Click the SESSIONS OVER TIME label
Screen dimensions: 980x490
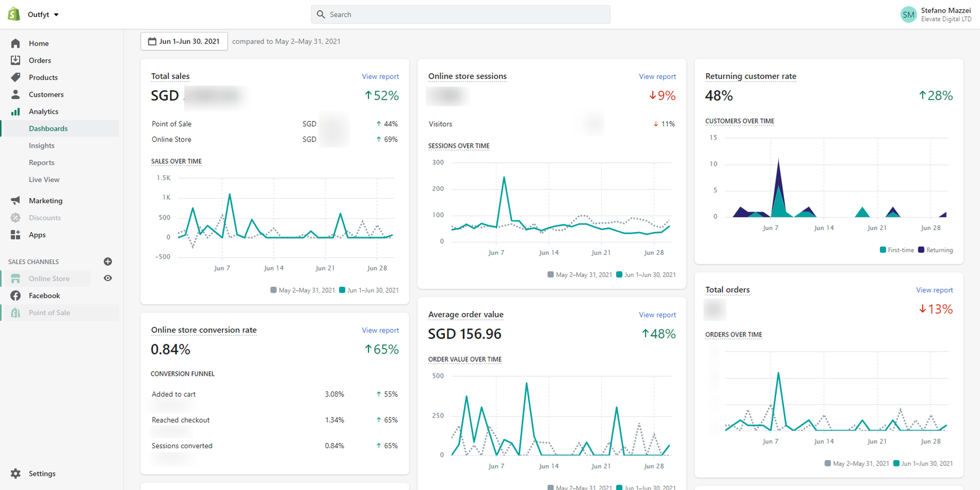click(459, 146)
